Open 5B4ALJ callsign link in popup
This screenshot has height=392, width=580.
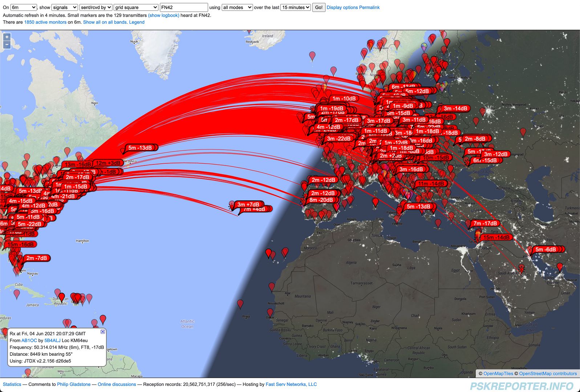pos(52,340)
